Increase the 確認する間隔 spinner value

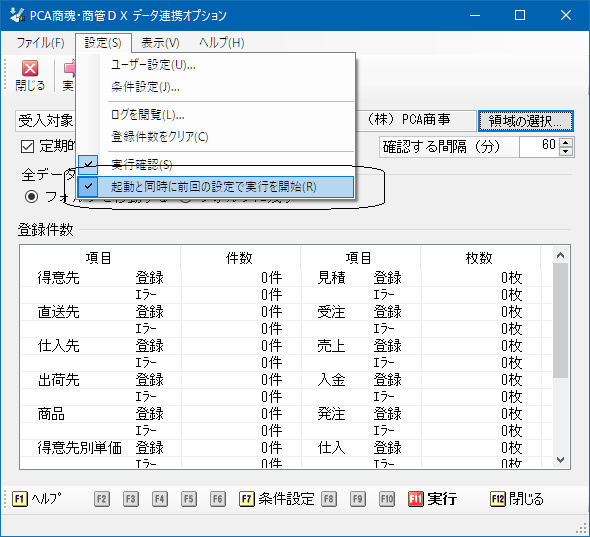566,142
